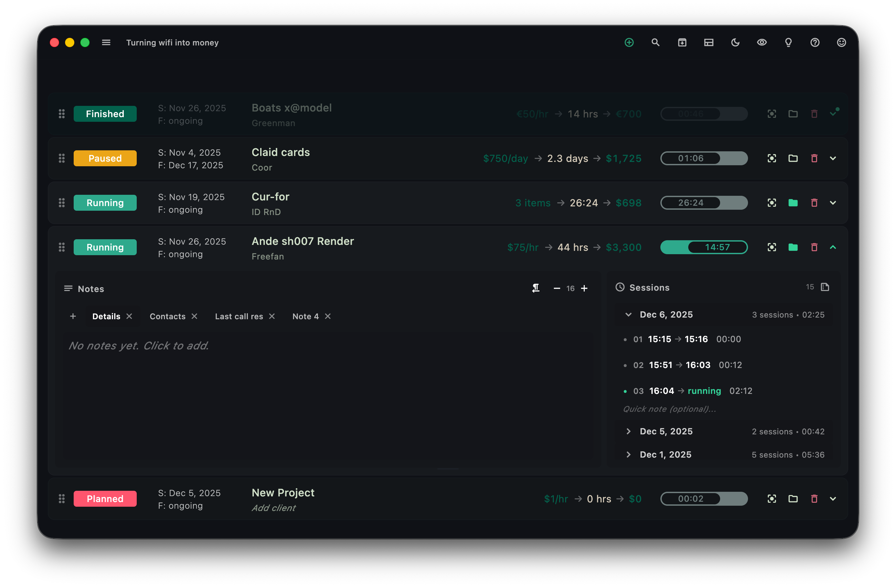Select the card layout view icon
The height and width of the screenshot is (588, 896).
click(x=709, y=42)
